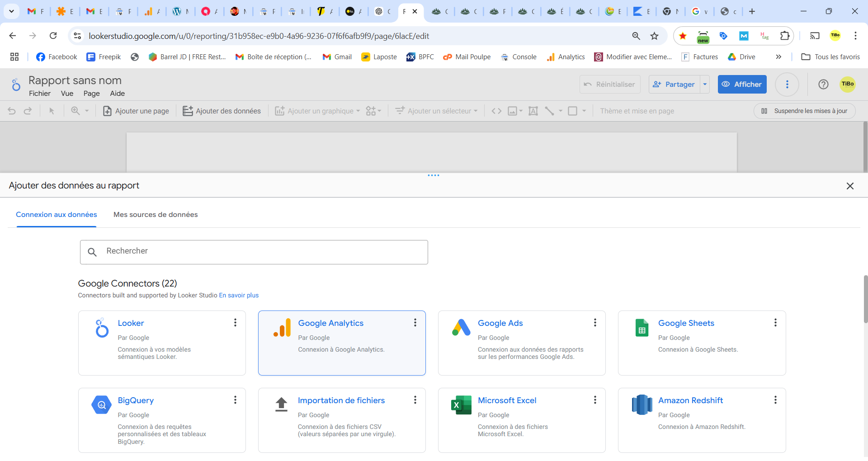
Task: Open the help question mark icon
Action: (x=823, y=85)
